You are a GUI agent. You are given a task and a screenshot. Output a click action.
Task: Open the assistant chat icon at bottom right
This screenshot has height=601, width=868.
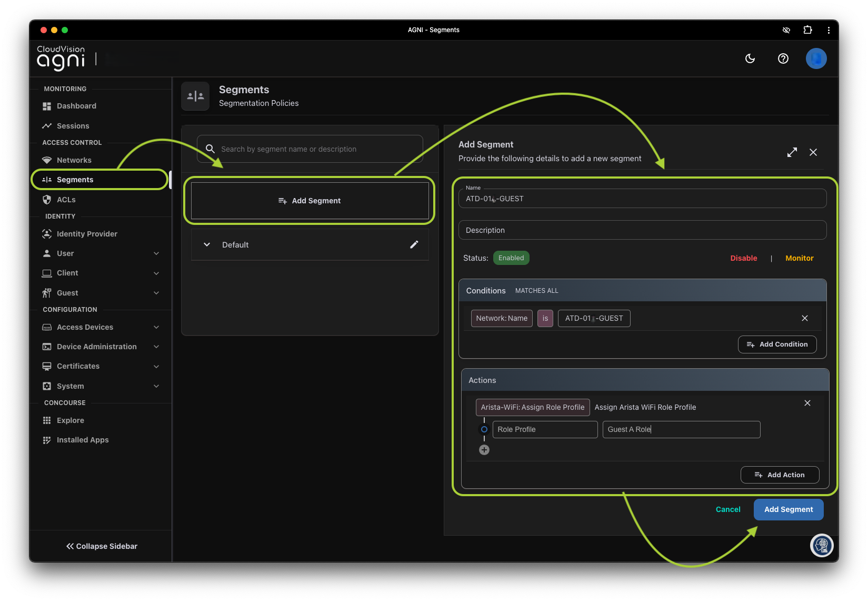[821, 545]
